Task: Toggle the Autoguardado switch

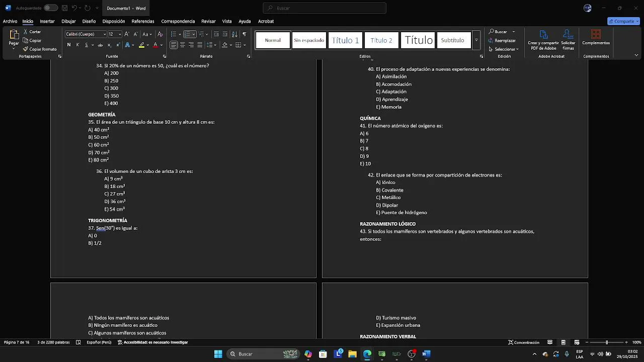Action: pyautogui.click(x=50, y=8)
